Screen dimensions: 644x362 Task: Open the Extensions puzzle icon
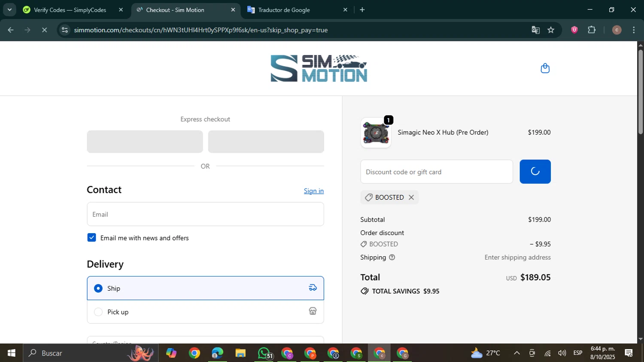[592, 30]
